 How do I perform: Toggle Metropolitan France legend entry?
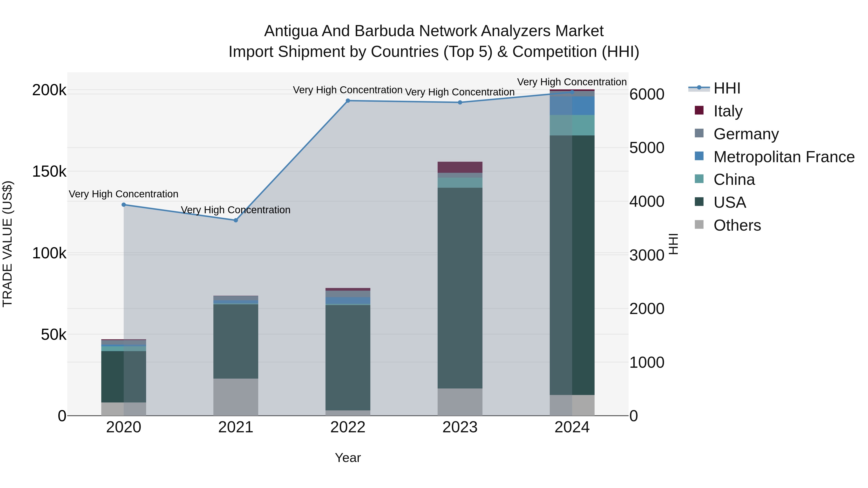(774, 157)
